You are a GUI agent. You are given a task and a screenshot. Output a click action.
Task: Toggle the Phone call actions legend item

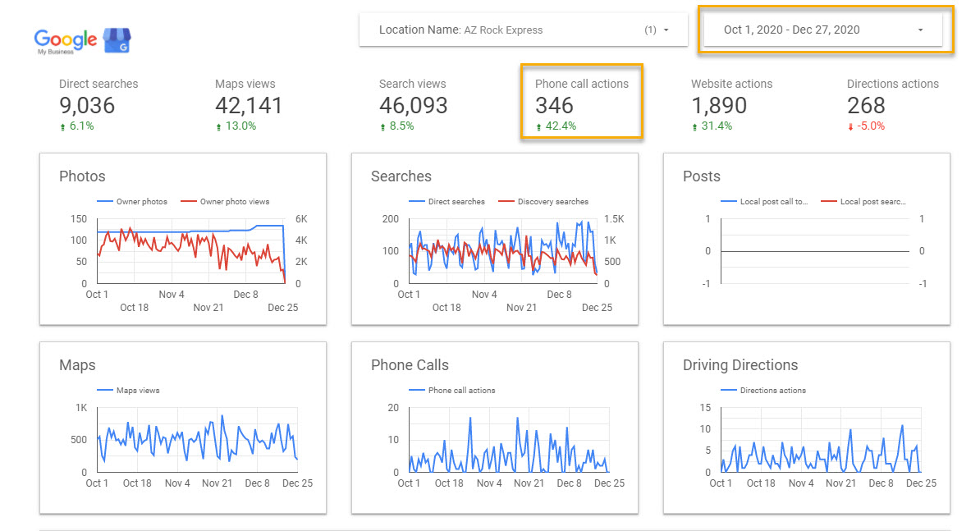point(452,391)
